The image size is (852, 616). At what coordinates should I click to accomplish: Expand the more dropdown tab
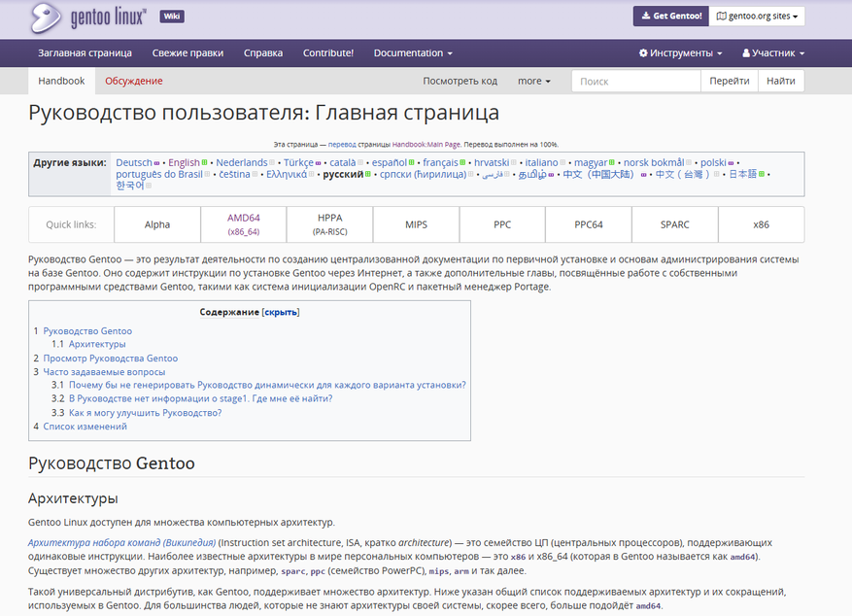[534, 81]
